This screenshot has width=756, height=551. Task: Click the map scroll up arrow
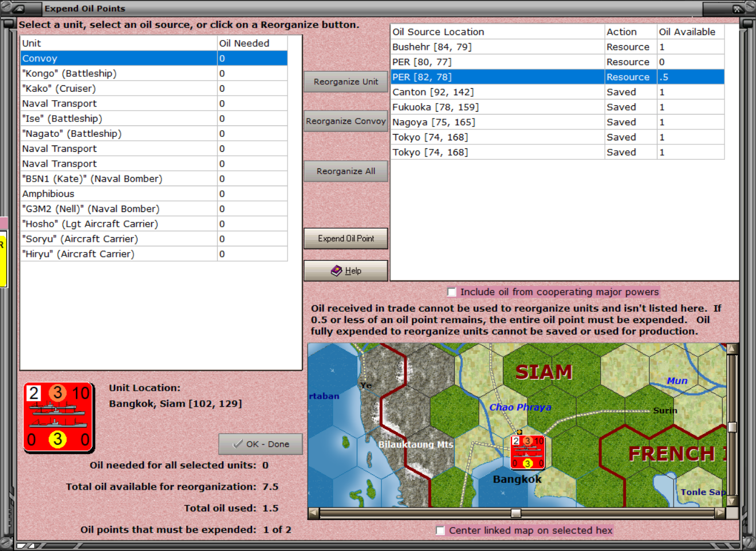click(732, 348)
